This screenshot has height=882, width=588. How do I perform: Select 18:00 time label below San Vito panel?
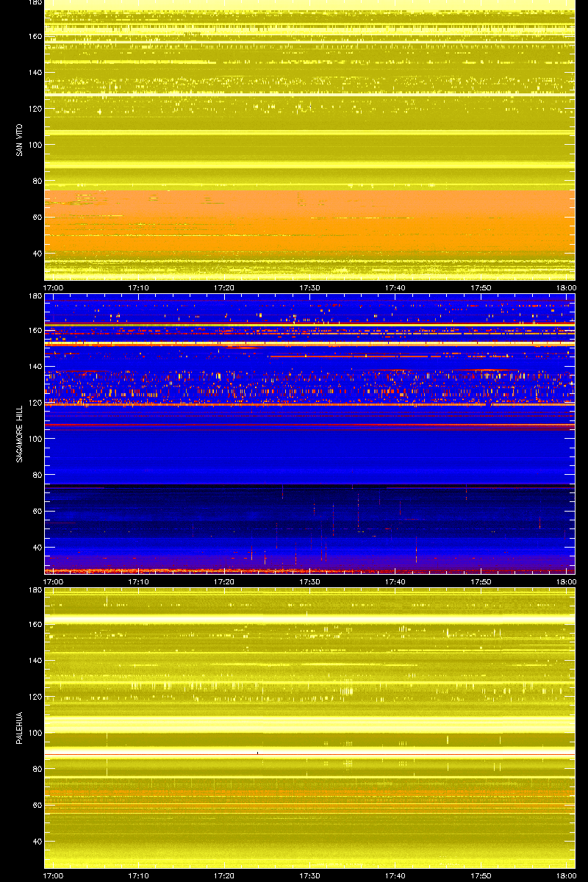[566, 287]
